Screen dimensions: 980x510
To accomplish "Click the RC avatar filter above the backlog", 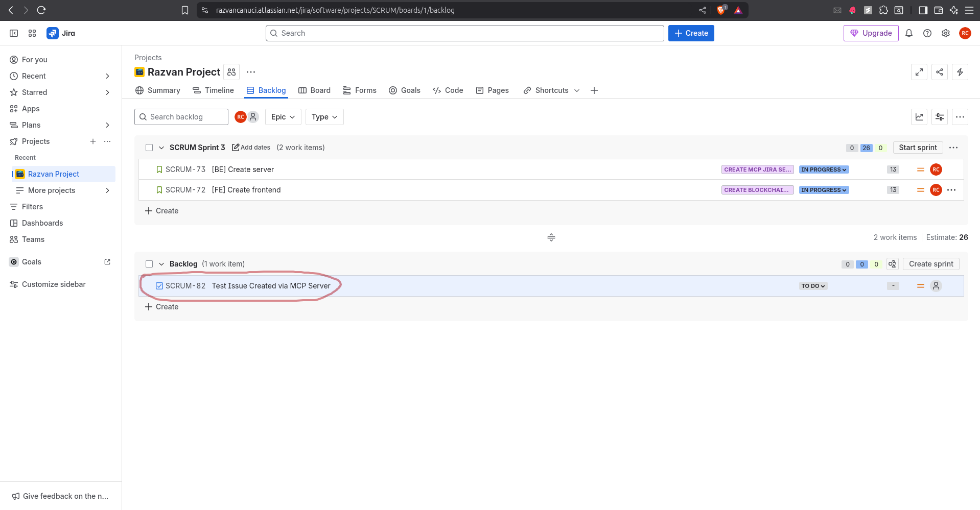I will [240, 116].
